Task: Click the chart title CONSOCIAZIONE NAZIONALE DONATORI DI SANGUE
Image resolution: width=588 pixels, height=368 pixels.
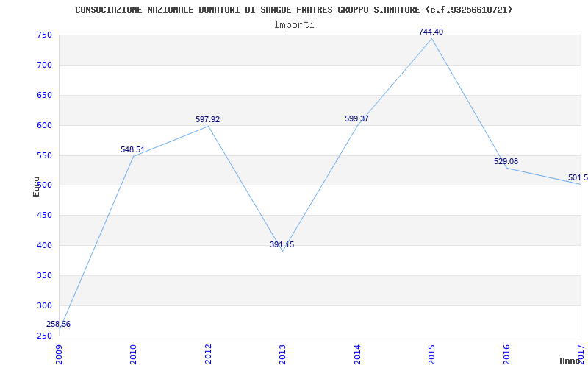Action: pos(293,10)
